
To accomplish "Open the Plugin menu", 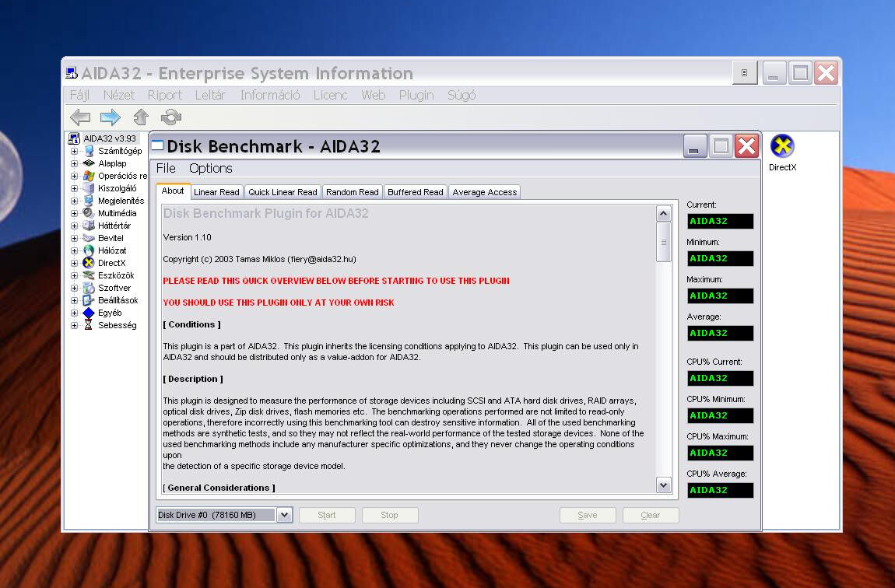I will [x=416, y=95].
